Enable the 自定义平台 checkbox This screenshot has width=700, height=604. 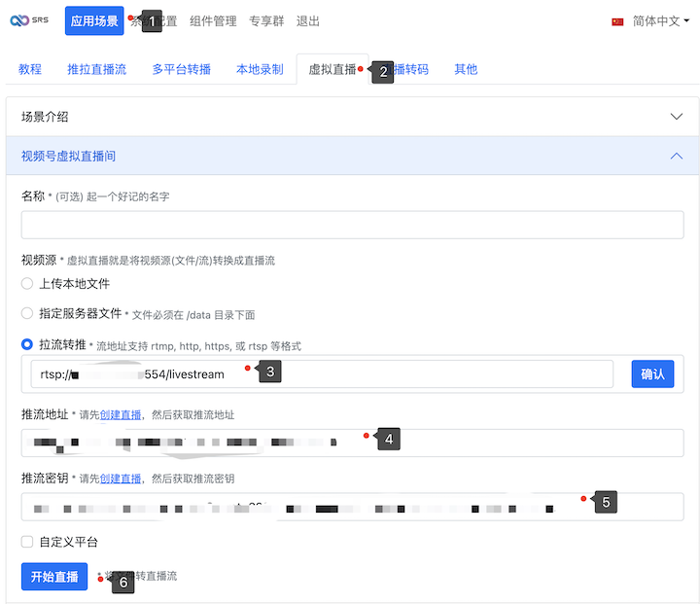27,542
